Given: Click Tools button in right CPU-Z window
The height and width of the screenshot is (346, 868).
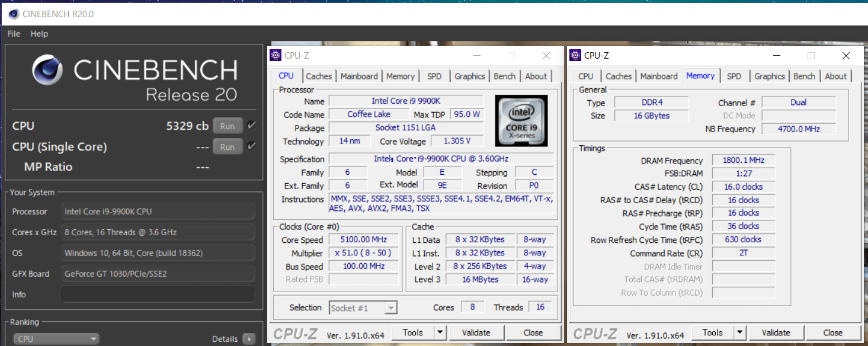Looking at the screenshot, I should click(x=713, y=332).
